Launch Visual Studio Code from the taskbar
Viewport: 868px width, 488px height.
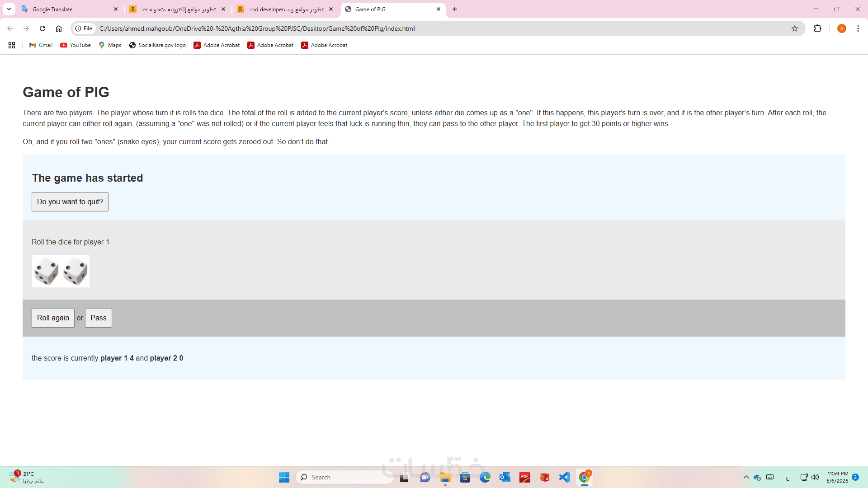564,477
